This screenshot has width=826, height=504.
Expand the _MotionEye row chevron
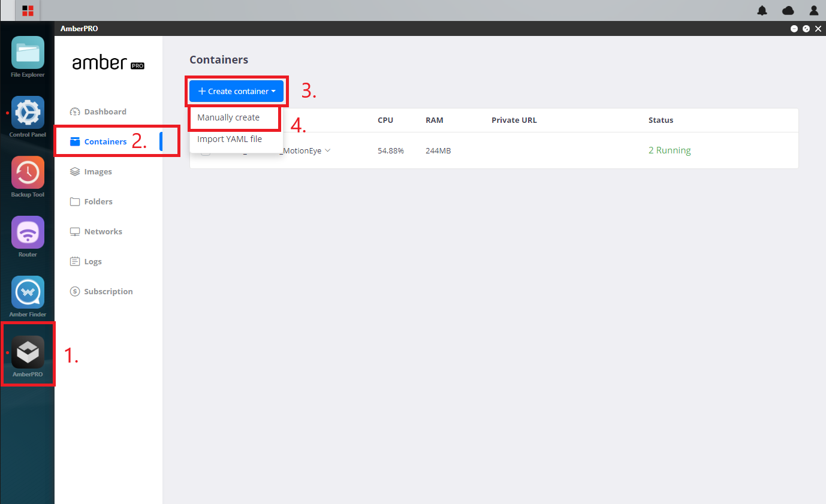click(327, 150)
